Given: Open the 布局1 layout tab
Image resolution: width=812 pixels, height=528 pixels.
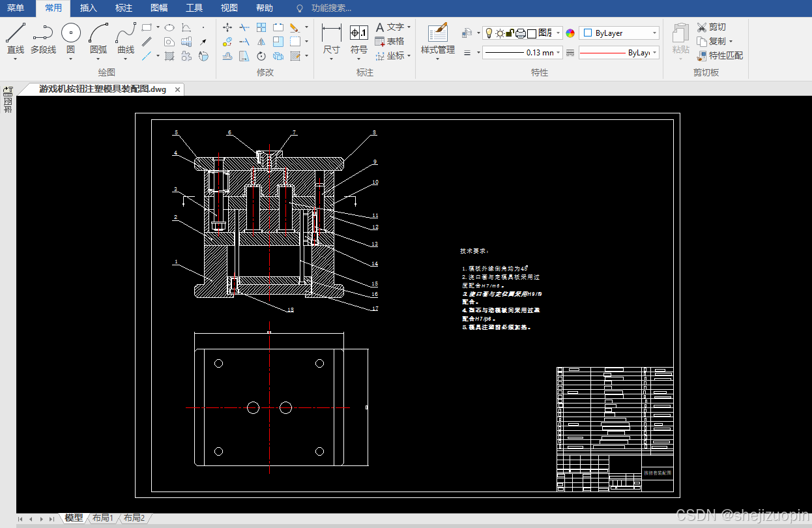Looking at the screenshot, I should (103, 518).
